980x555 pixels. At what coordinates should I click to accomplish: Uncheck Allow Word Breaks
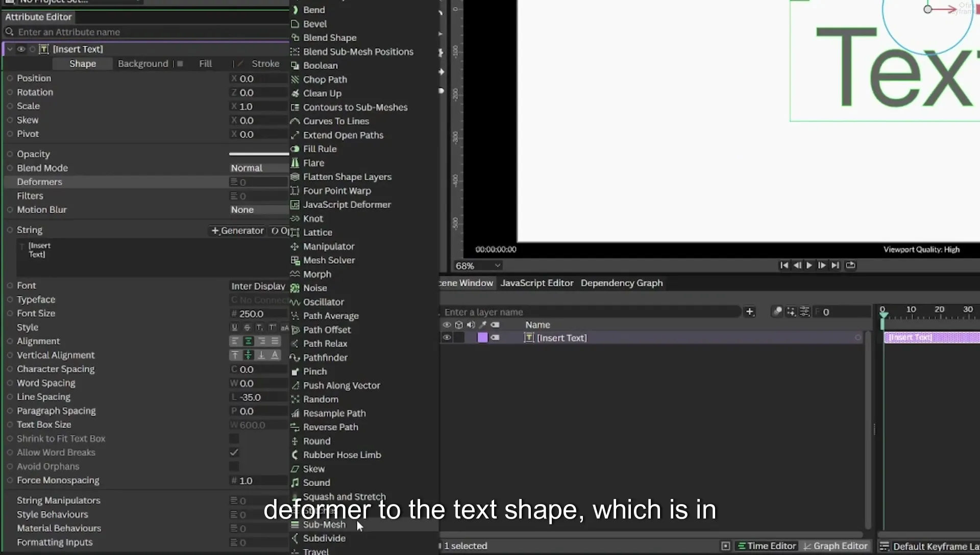234,452
